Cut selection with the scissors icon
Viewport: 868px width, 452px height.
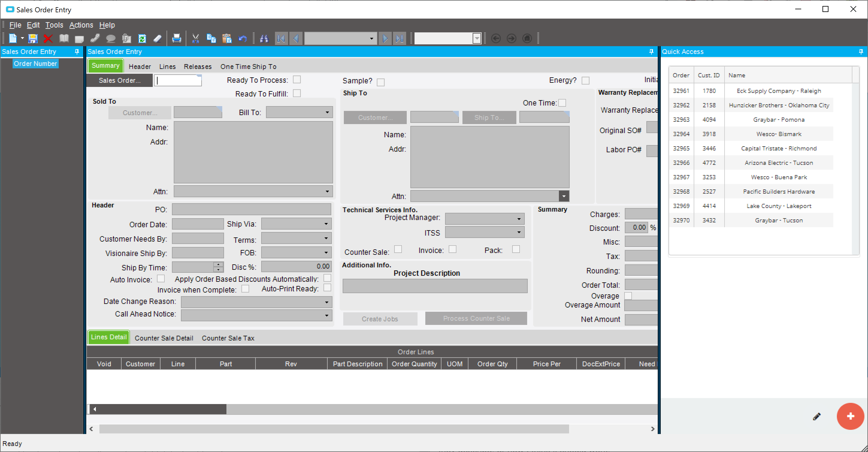(195, 38)
